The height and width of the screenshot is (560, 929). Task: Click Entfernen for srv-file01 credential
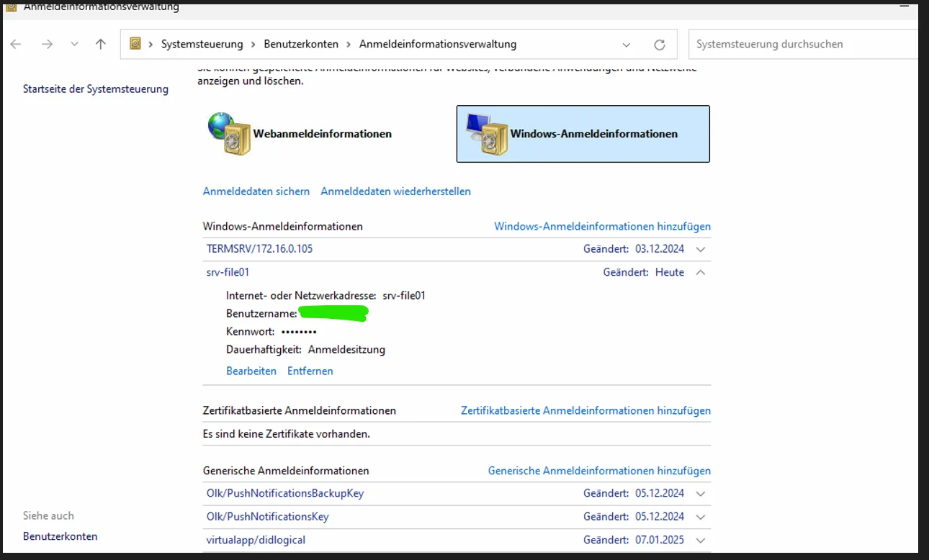coord(310,371)
